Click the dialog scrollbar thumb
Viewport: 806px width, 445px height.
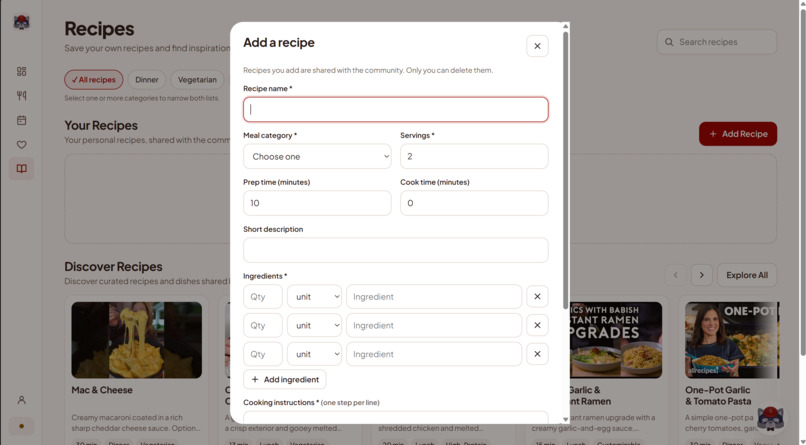[565, 170]
